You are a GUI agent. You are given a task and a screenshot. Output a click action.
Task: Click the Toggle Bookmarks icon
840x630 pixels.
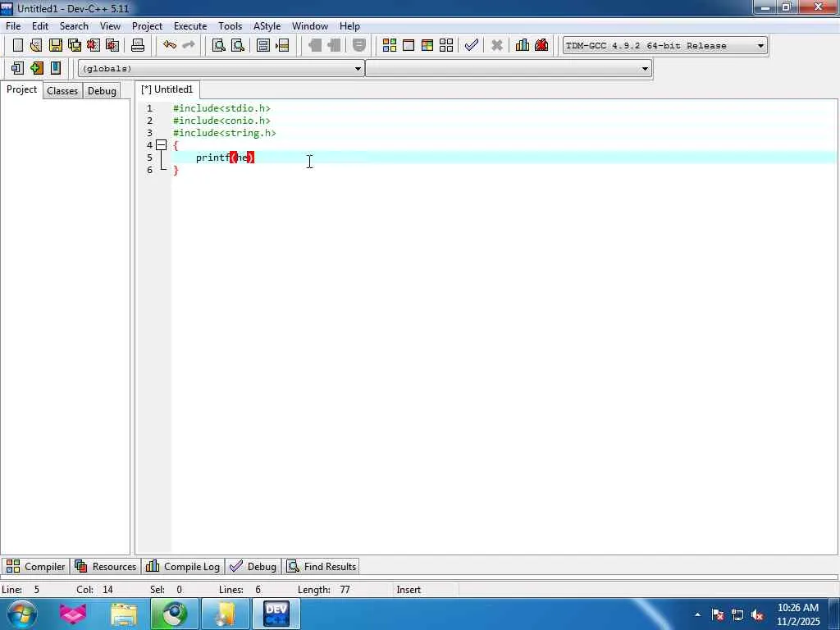pyautogui.click(x=36, y=68)
